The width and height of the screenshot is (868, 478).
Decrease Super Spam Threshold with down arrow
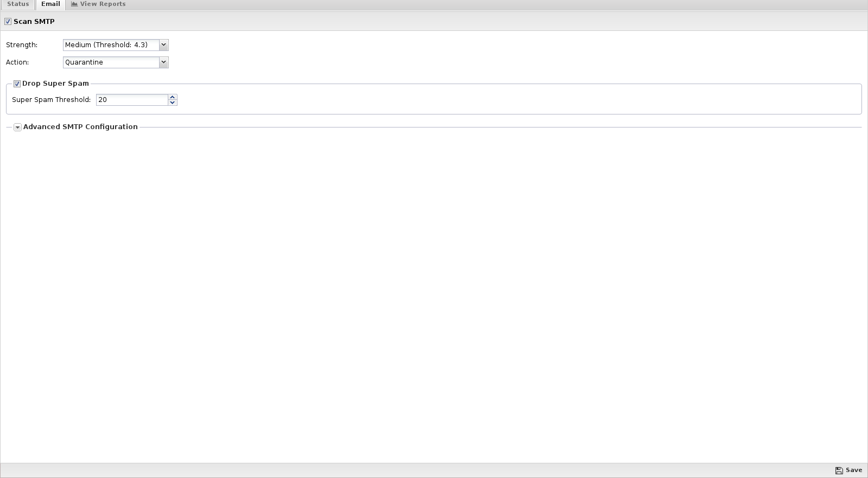tap(173, 103)
